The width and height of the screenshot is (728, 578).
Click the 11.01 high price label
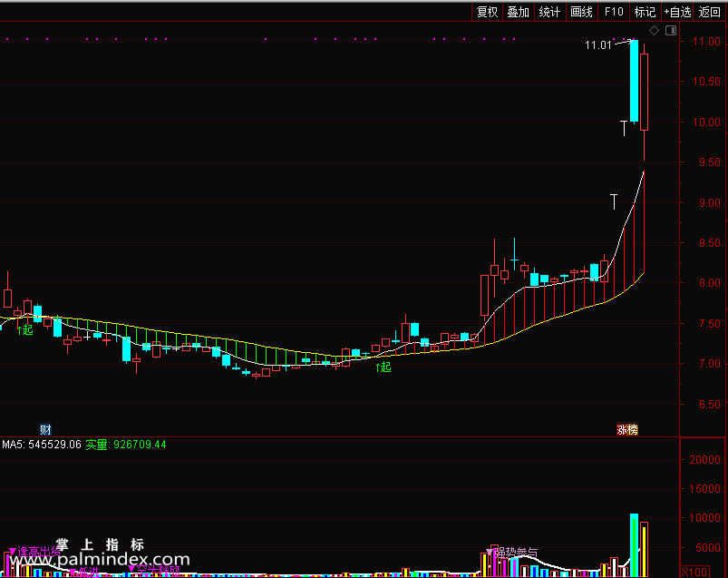pyautogui.click(x=598, y=45)
